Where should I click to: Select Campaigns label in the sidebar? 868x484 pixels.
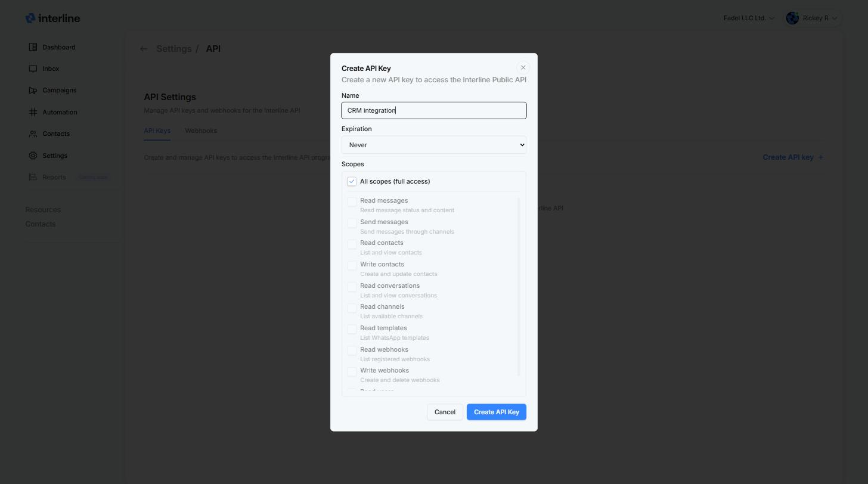[59, 91]
